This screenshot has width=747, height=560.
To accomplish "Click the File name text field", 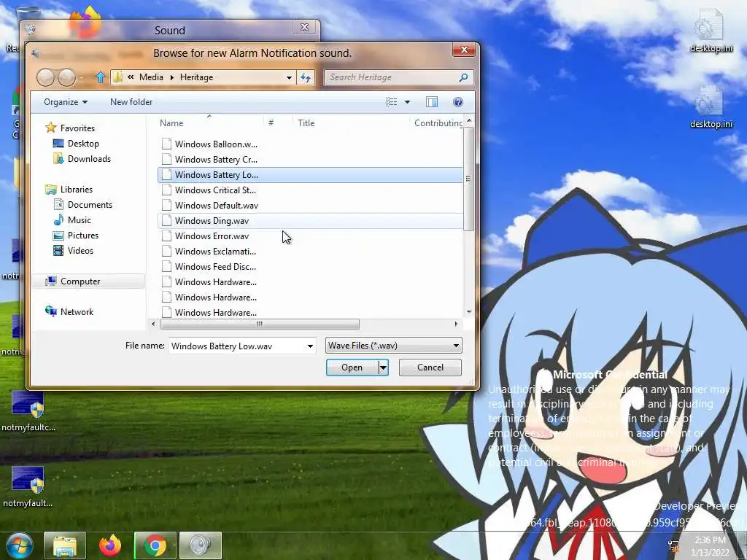I will point(237,346).
